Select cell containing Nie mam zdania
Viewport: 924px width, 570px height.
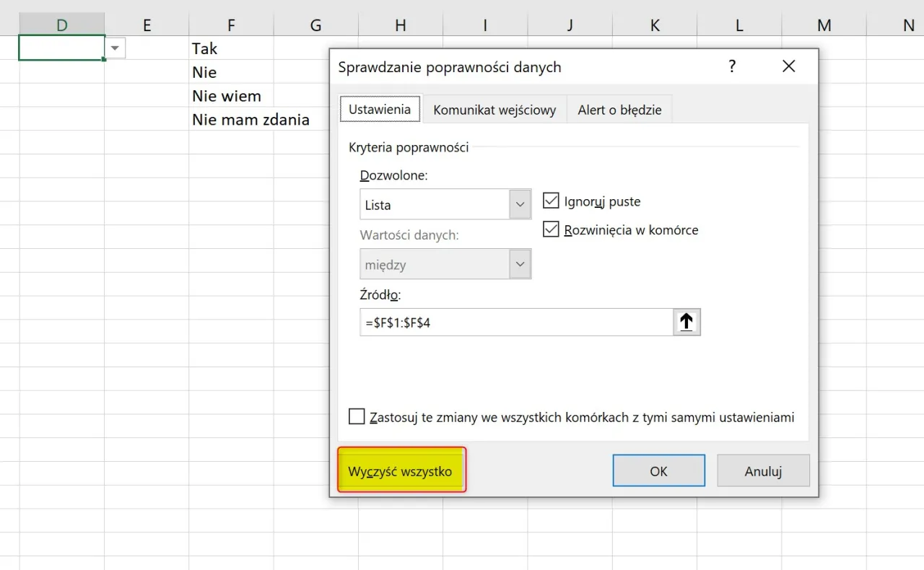[x=250, y=120]
